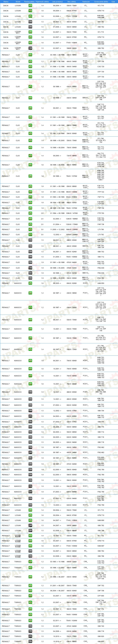Select the 'K4M 697' engine code cell
The width and height of the screenshot is (118, 644).
[x=101, y=546]
